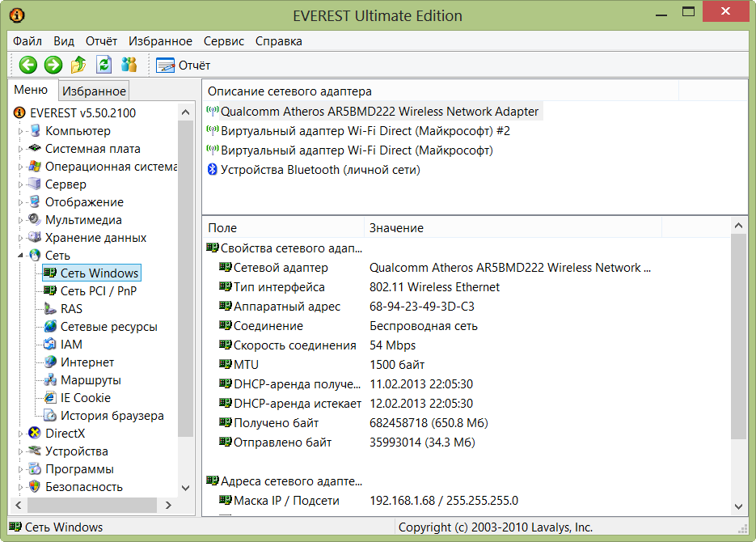Expand the Устройства tree node
Image resolution: width=756 pixels, height=542 pixels.
21,452
